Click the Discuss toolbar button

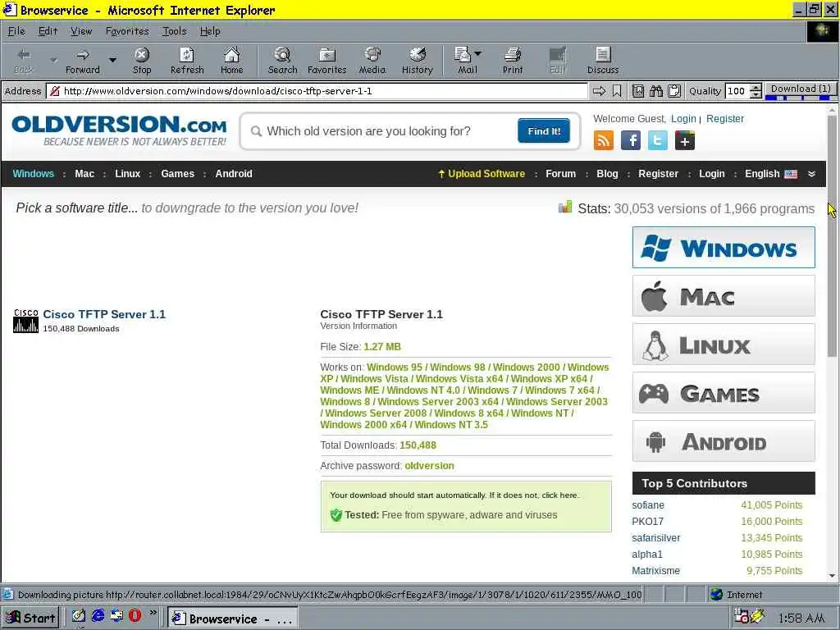[603, 61]
